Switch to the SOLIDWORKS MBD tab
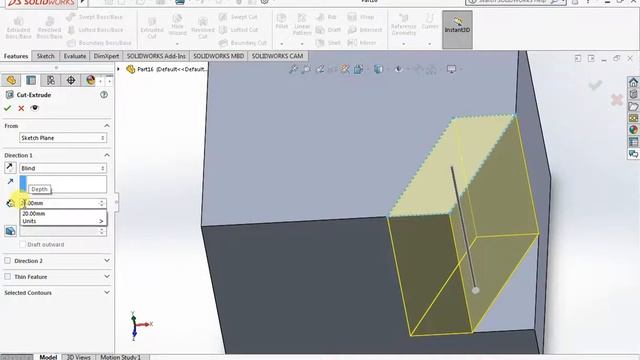The image size is (640, 360). point(218,56)
